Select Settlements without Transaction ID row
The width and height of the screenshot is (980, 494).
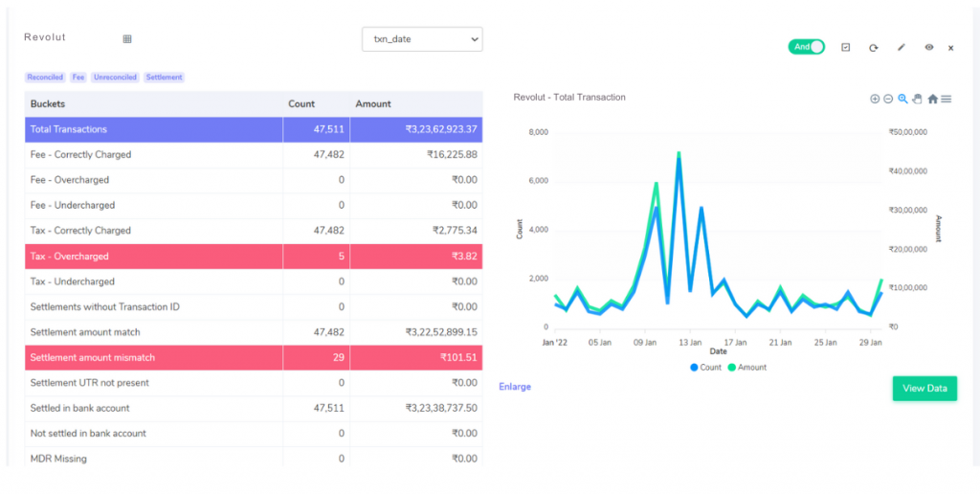click(x=254, y=307)
